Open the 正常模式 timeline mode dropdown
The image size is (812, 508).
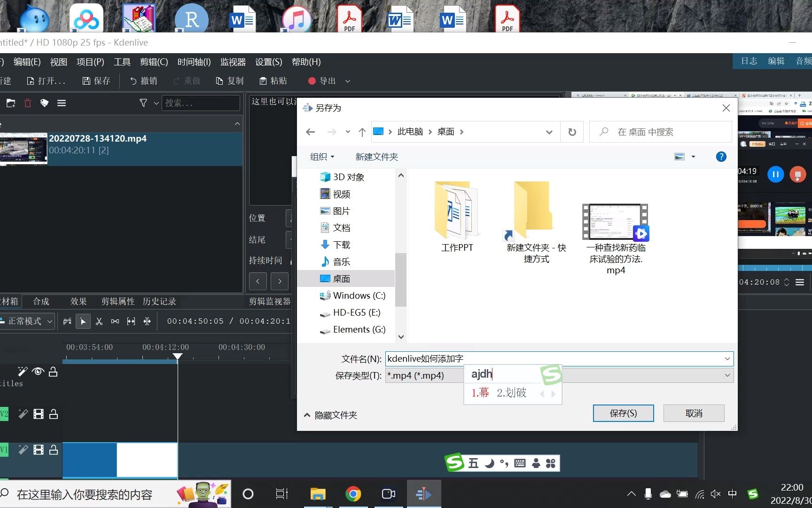coord(27,321)
